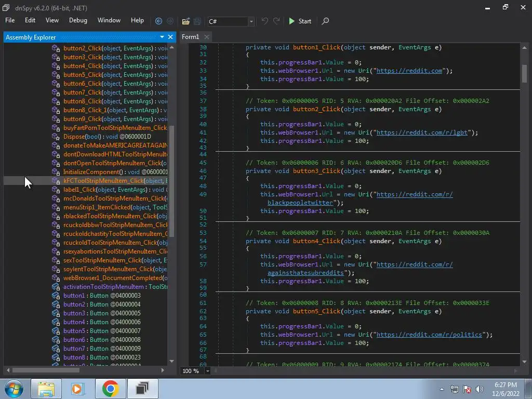Image resolution: width=532 pixels, height=399 pixels.
Task: Click the network tray icon
Action: click(454, 389)
